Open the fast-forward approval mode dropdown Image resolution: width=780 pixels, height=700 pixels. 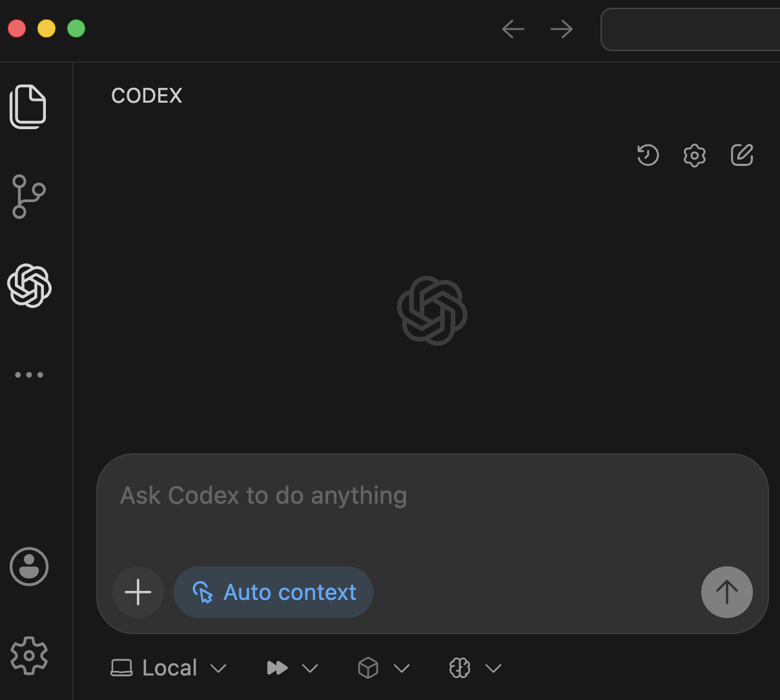tap(292, 668)
